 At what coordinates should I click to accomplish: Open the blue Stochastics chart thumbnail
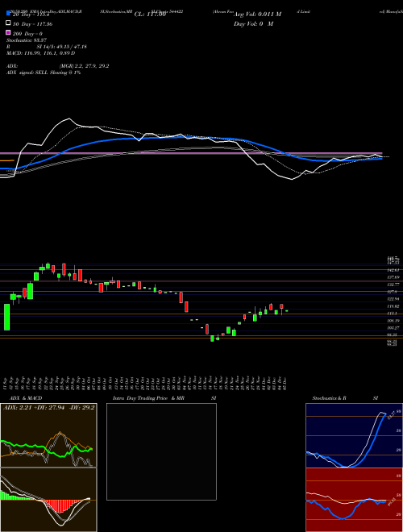click(x=354, y=435)
